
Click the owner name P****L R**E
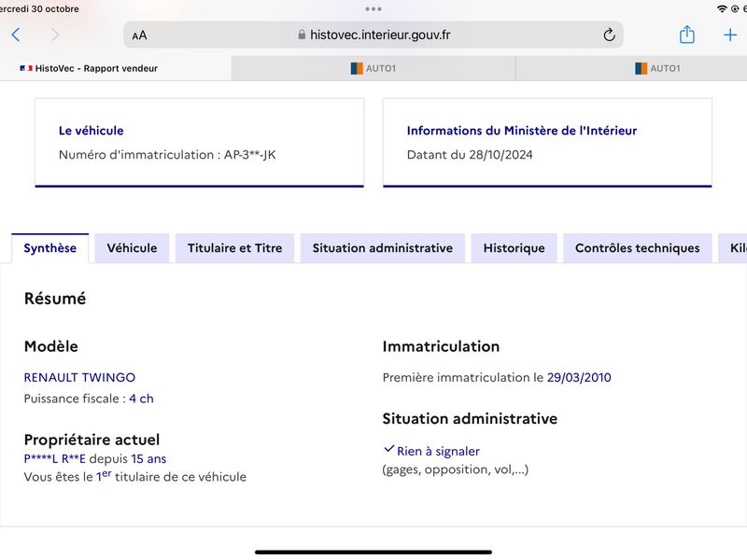(55, 459)
